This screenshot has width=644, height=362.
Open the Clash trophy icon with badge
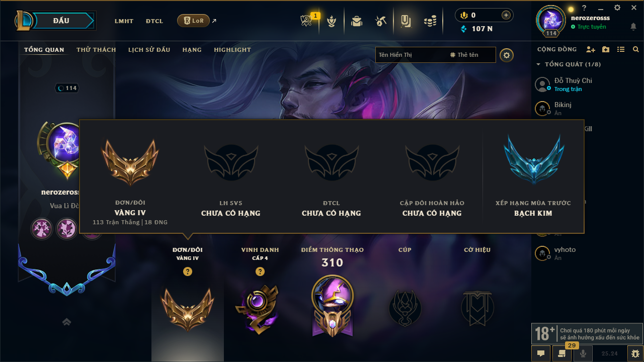306,21
